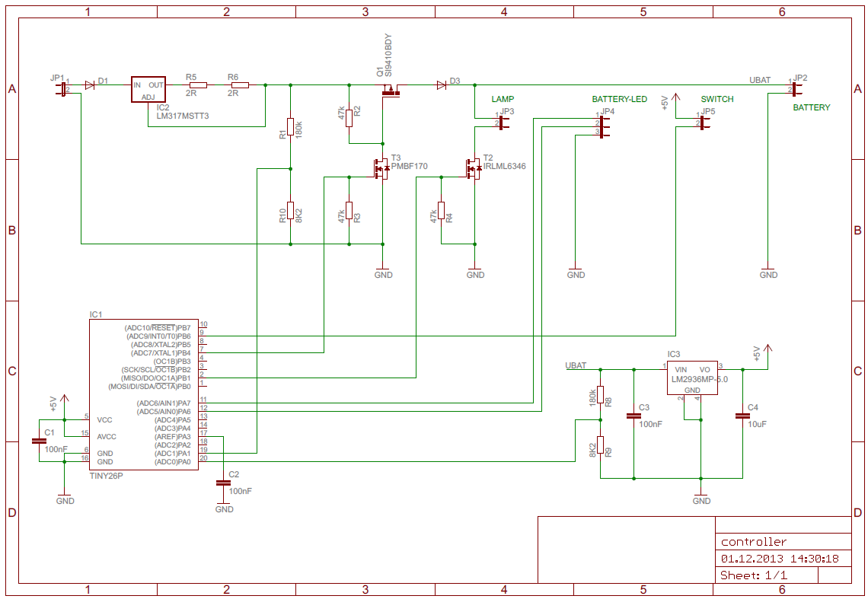Click the "controller" title block field

point(783,542)
